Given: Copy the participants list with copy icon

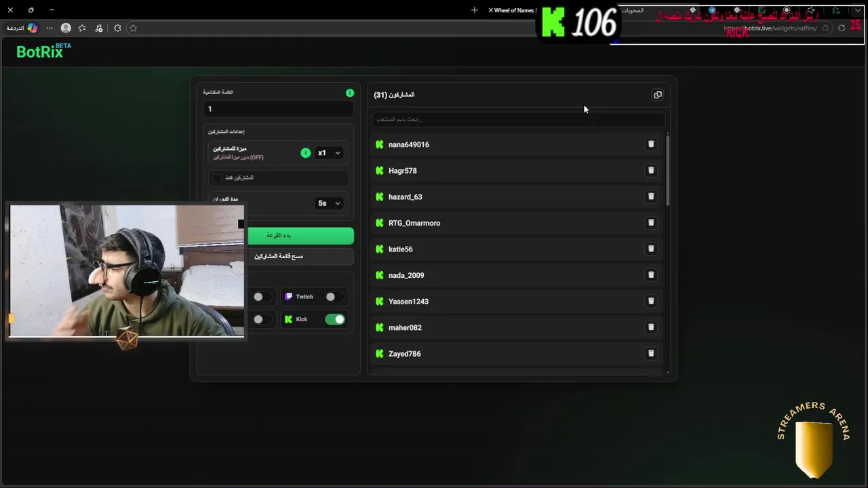Looking at the screenshot, I should [x=657, y=95].
